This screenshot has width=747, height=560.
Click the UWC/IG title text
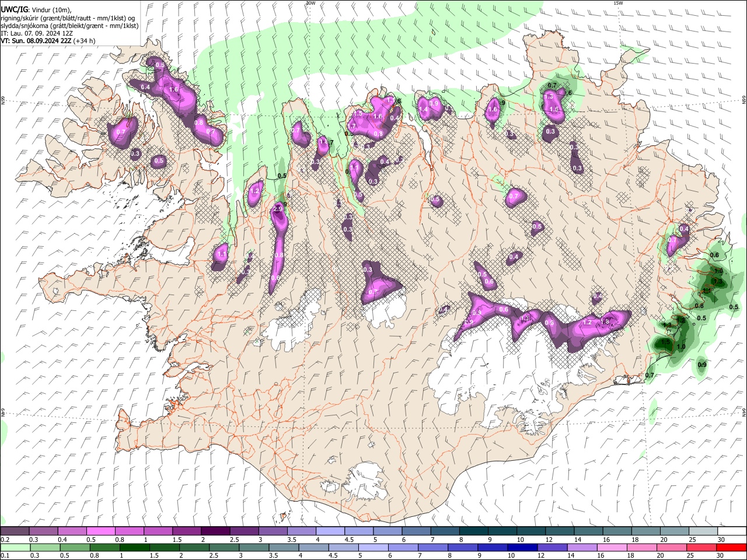pos(13,9)
